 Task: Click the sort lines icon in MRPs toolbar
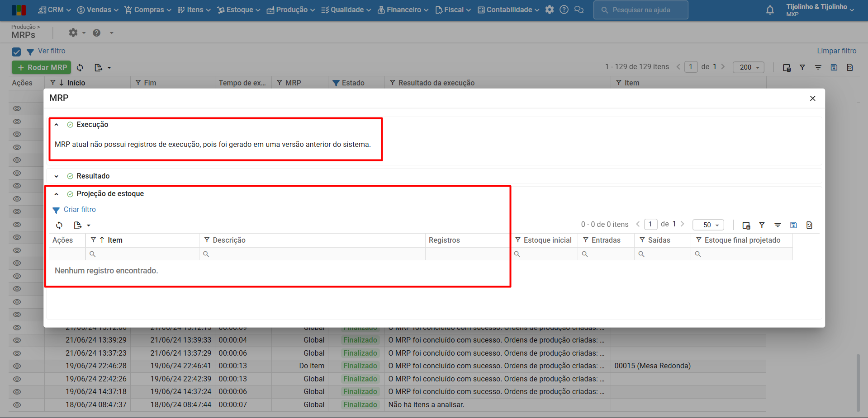(818, 67)
